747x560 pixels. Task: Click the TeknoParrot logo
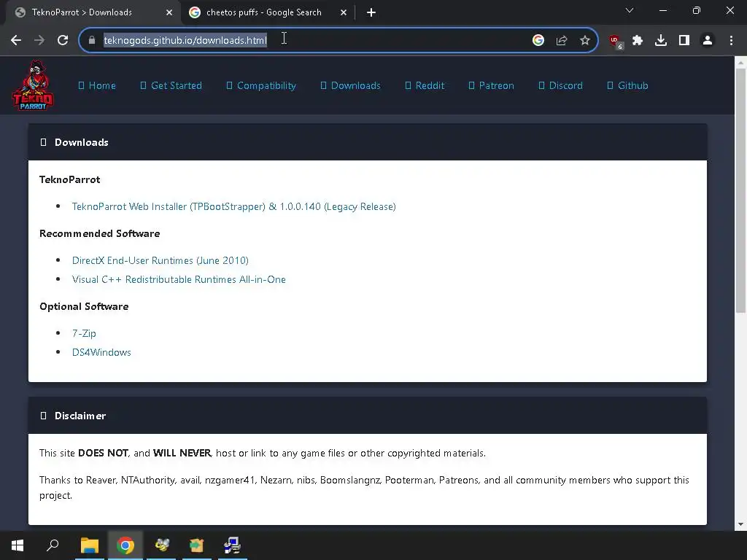pyautogui.click(x=33, y=85)
